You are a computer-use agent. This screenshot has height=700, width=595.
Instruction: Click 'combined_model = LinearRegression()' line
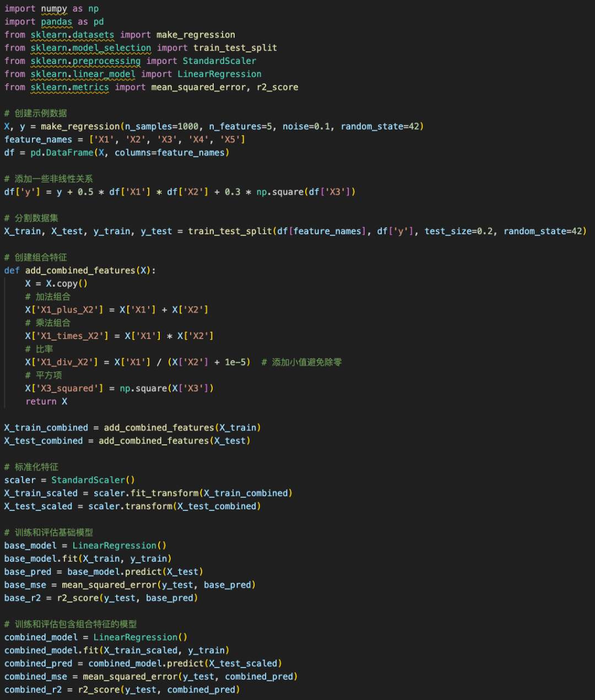tap(96, 638)
